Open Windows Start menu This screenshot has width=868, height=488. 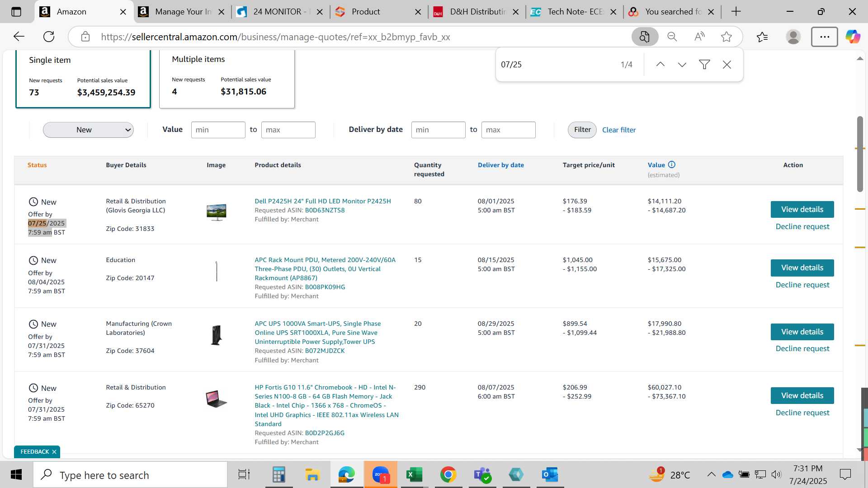pyautogui.click(x=16, y=474)
